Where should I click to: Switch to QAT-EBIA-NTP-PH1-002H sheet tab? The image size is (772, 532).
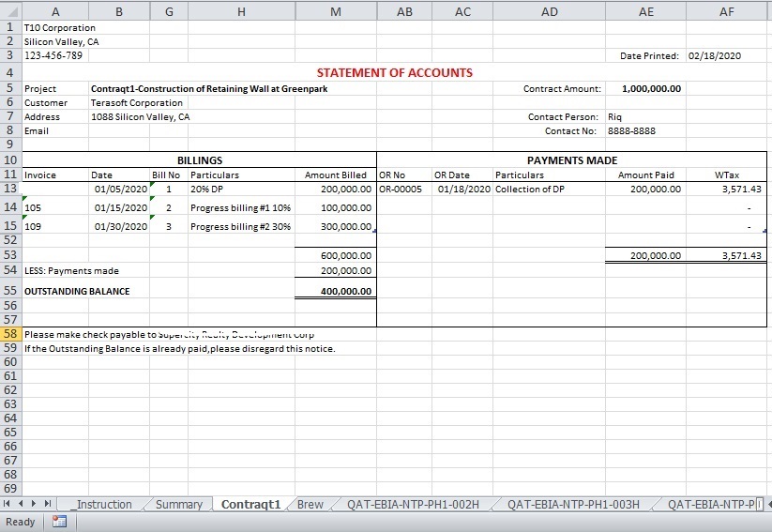click(413, 504)
